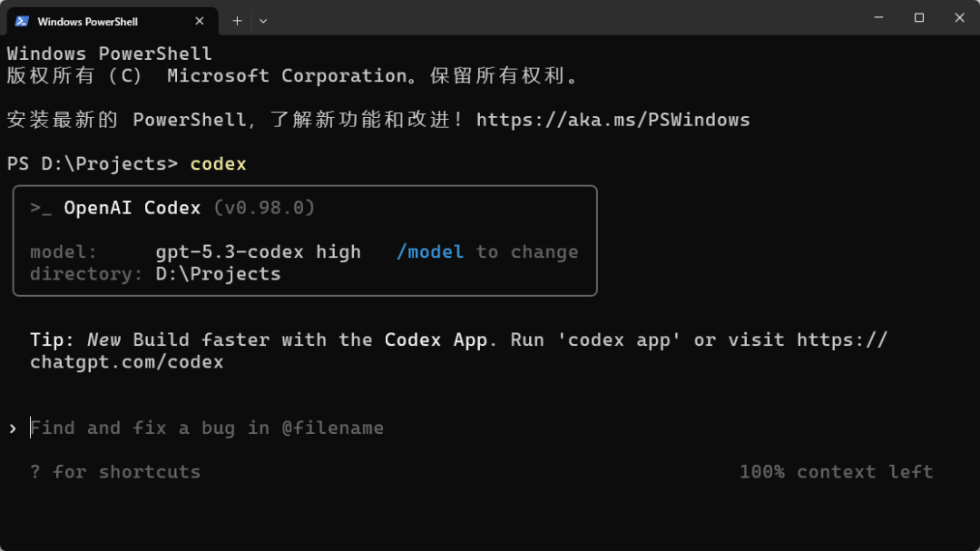
Task: Click the D:\Projects directory value in box
Action: 218,273
